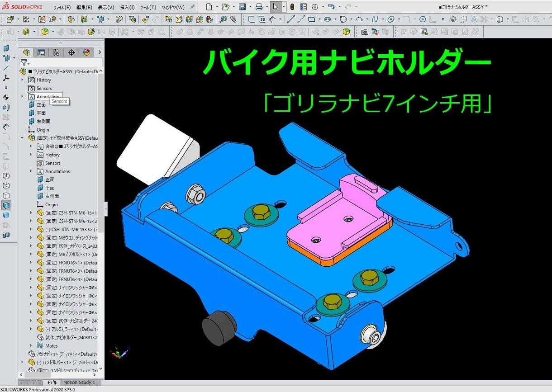Viewport: 552px width, 392px height.
Task: Click the camera screenshot icon in toolbar
Action: pyautogui.click(x=364, y=32)
